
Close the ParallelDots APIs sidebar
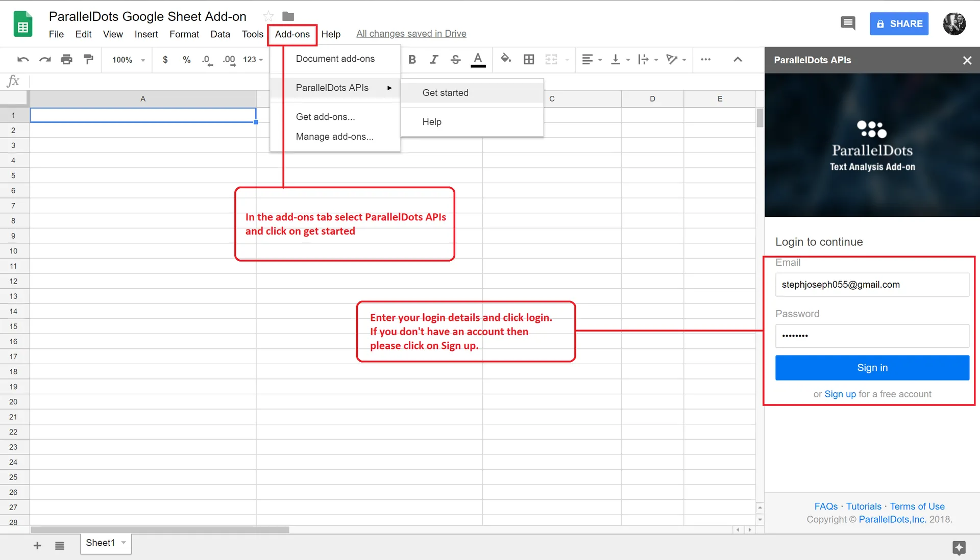(967, 60)
